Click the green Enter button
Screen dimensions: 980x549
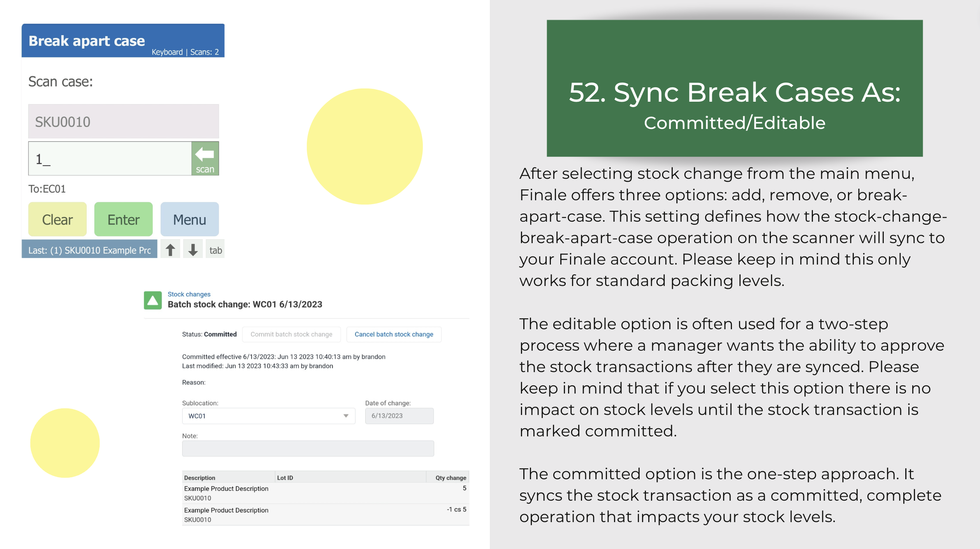(x=123, y=219)
